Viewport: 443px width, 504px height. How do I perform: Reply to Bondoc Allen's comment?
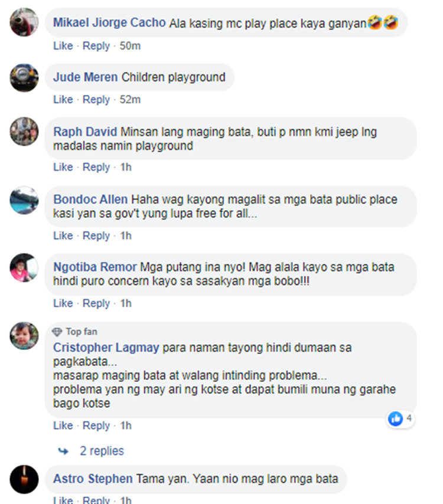[96, 235]
